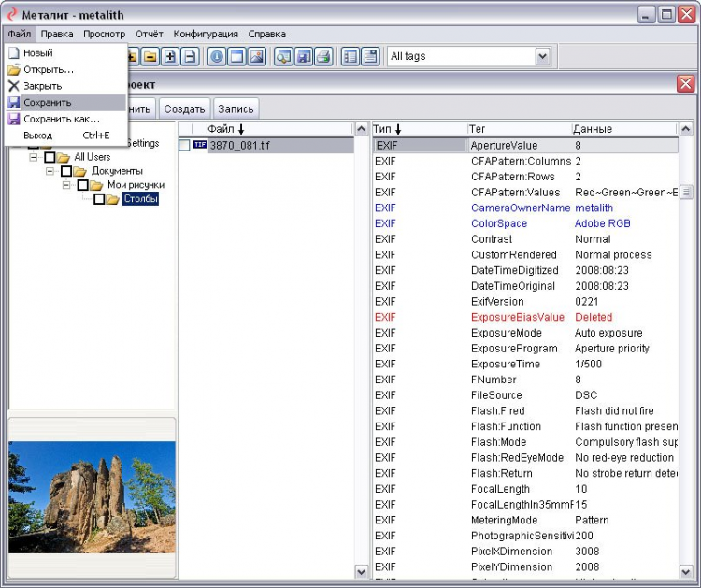Image resolution: width=701 pixels, height=588 pixels.
Task: Check the Документы folder checkbox
Action: [66, 171]
